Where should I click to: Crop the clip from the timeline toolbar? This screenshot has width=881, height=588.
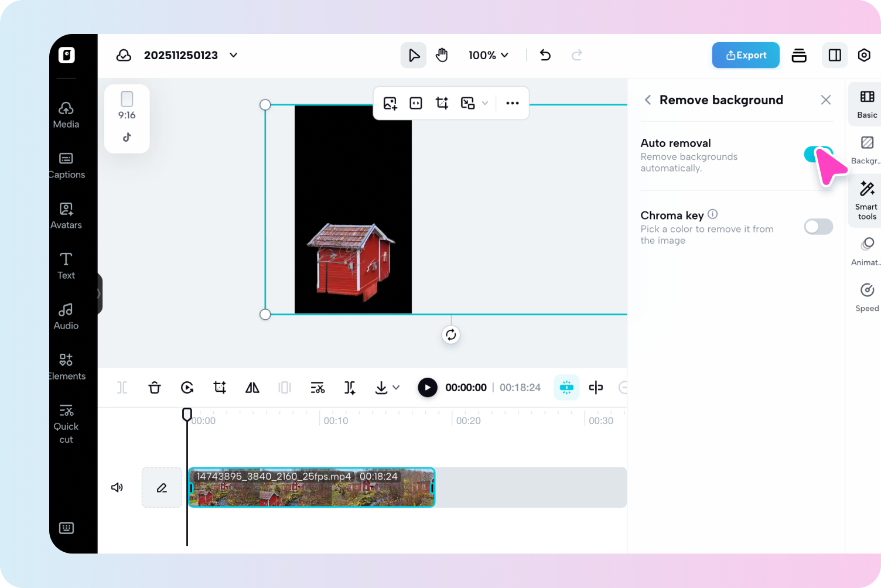tap(219, 387)
